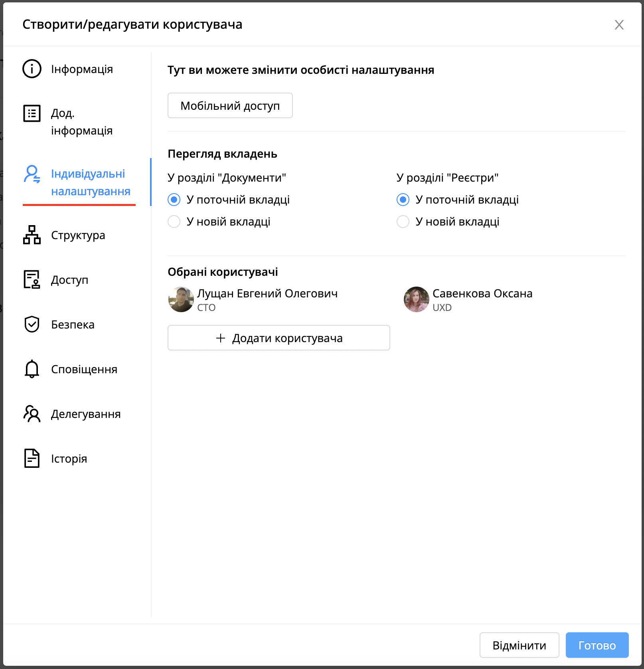
Task: Go to the Делегування section
Action: click(x=86, y=414)
